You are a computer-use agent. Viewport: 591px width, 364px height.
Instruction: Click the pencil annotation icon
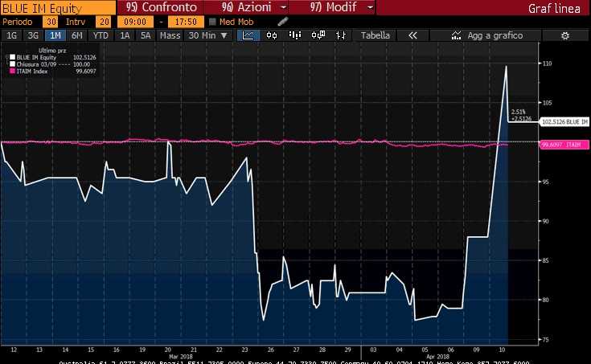click(317, 35)
